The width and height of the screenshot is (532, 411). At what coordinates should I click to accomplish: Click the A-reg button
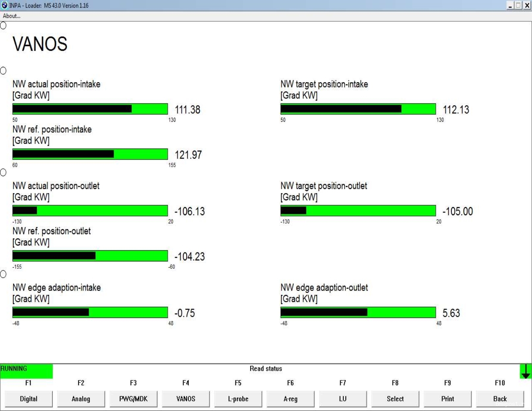coord(291,399)
